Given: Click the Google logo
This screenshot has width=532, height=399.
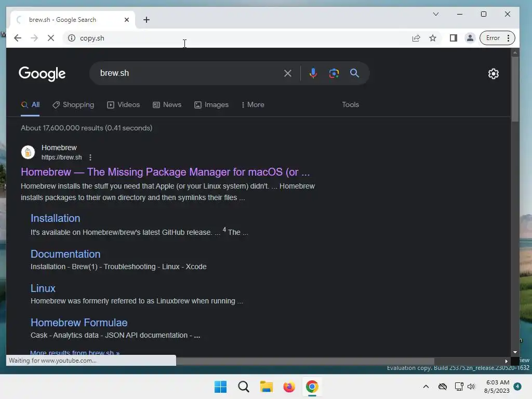Looking at the screenshot, I should coord(42,74).
